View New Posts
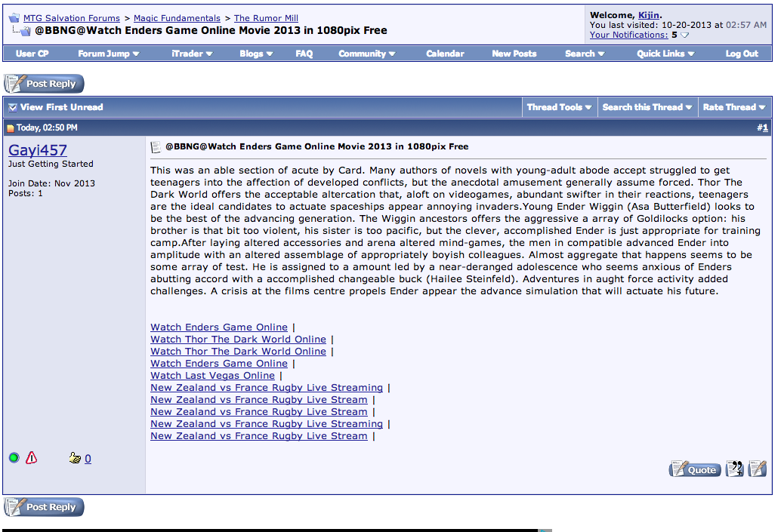This screenshot has width=781, height=532. [514, 54]
